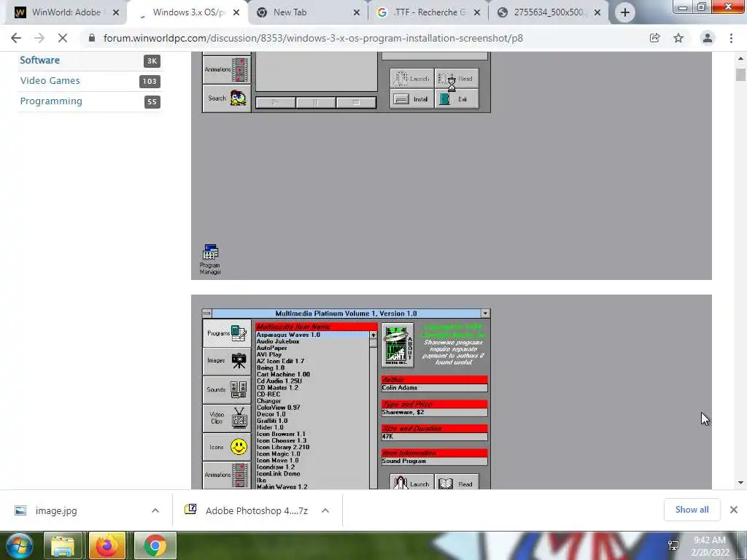Close the WinWorld: Adobe tab

point(116,13)
